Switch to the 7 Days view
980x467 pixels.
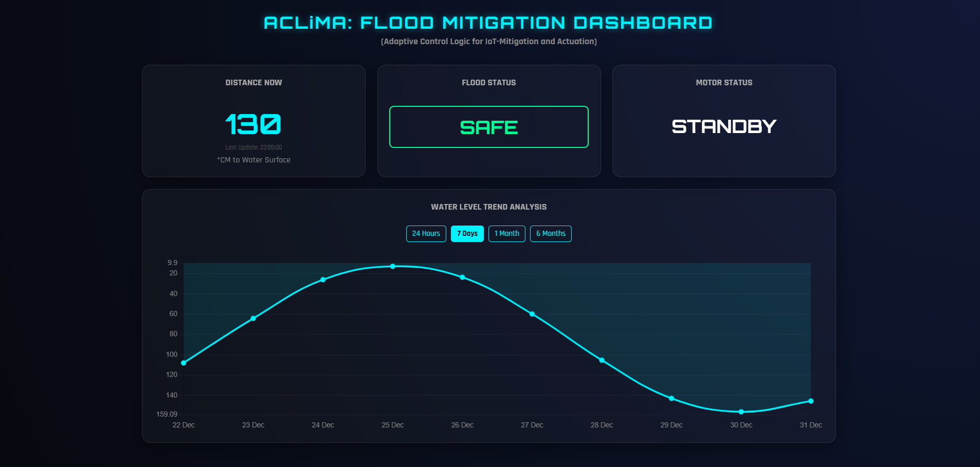pos(467,234)
